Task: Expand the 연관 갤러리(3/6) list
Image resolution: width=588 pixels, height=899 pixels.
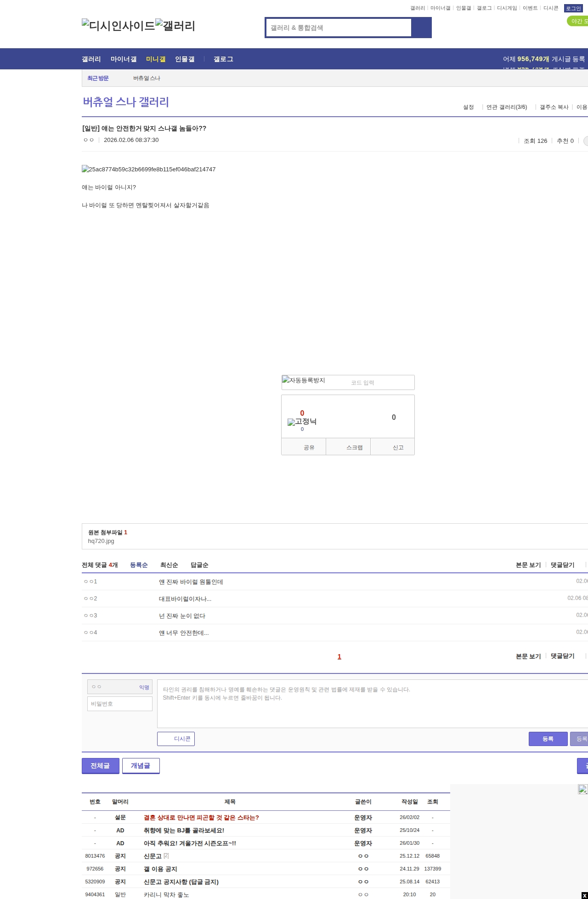Action: [507, 107]
